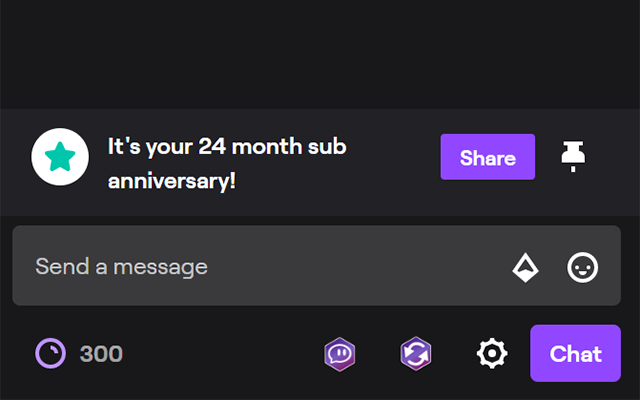Screen dimensions: 640x400
Task: Click the placeholder text 'Send a message'
Action: pos(122,267)
